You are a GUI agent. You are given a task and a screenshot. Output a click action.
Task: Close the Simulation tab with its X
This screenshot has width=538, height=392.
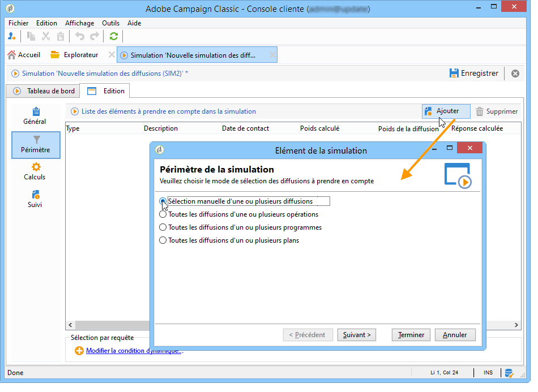pyautogui.click(x=272, y=55)
